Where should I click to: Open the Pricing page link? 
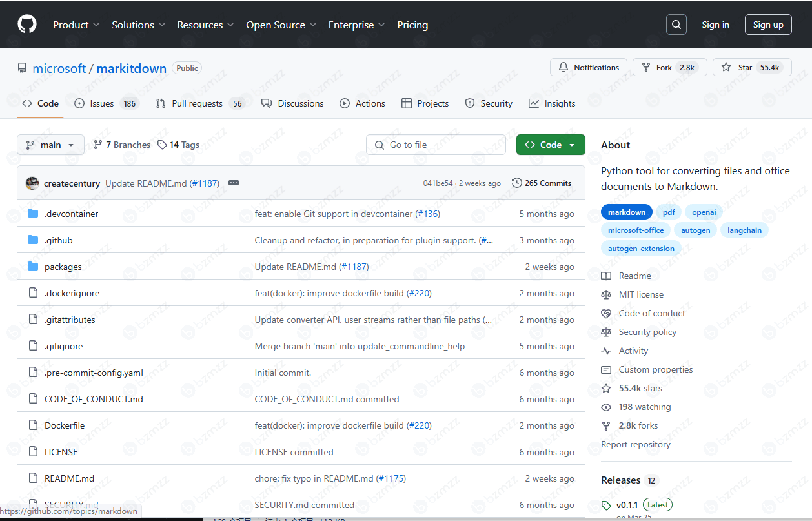[412, 25]
